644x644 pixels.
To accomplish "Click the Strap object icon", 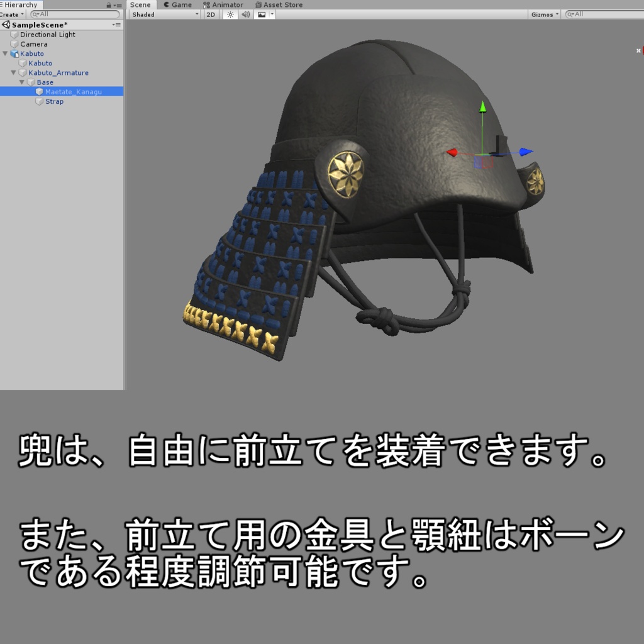I will click(39, 101).
